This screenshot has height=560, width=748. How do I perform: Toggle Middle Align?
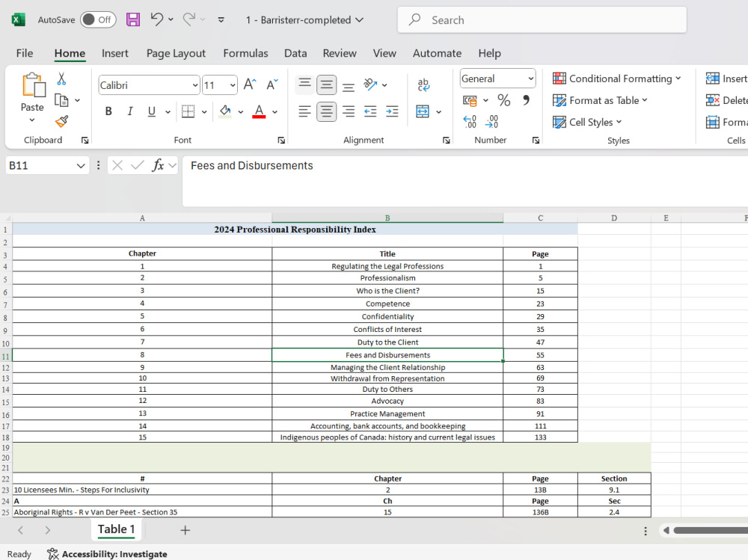coord(326,84)
